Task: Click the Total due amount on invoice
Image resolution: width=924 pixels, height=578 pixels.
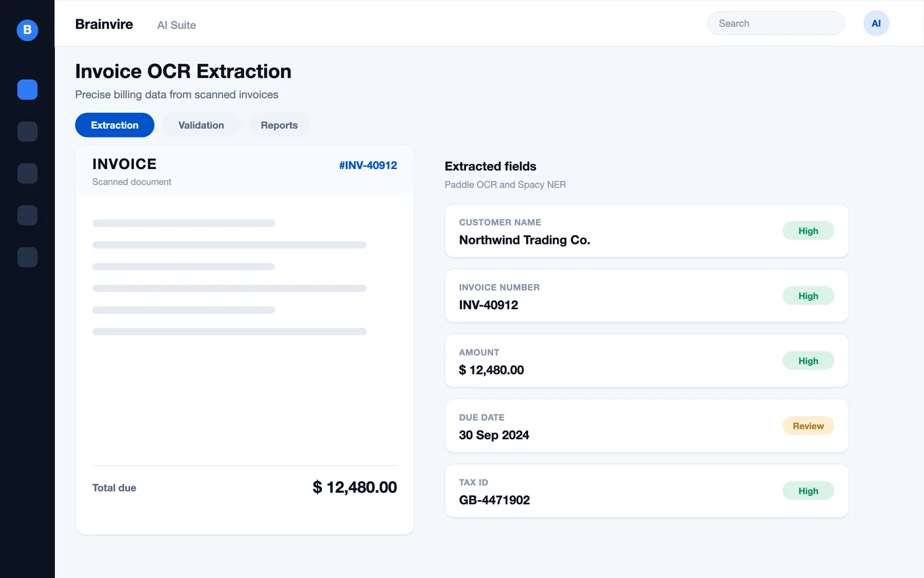Action: 354,488
